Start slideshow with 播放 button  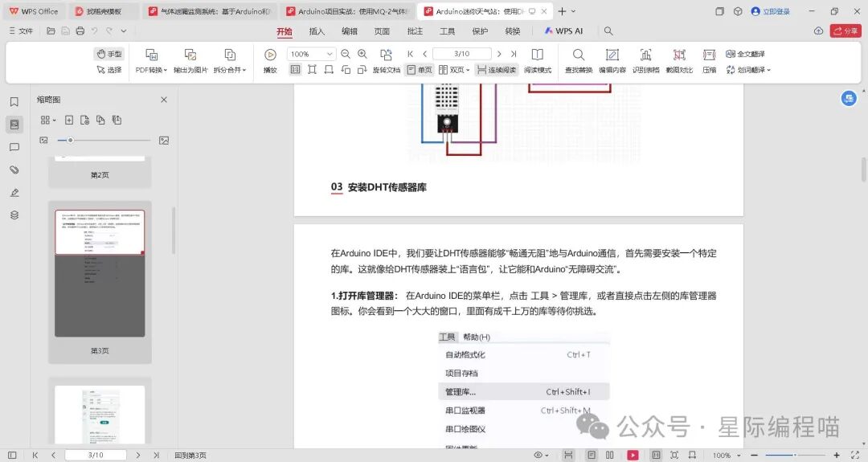pyautogui.click(x=270, y=61)
